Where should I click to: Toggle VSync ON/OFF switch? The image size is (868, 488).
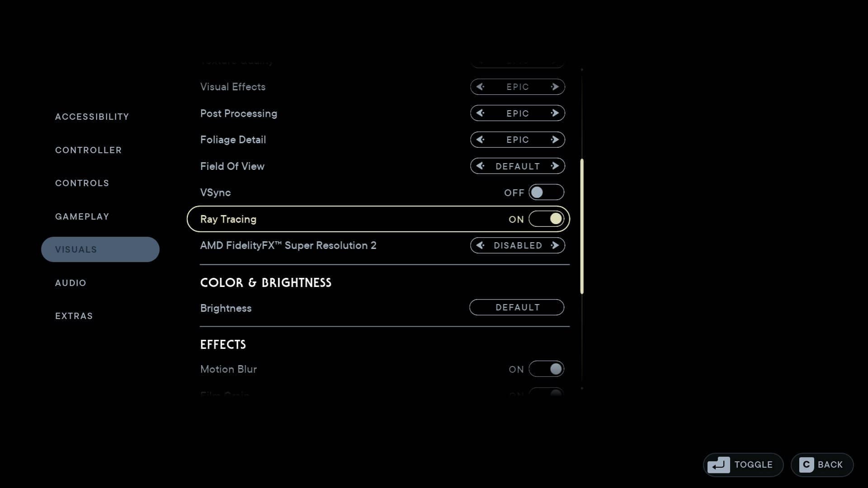click(546, 192)
